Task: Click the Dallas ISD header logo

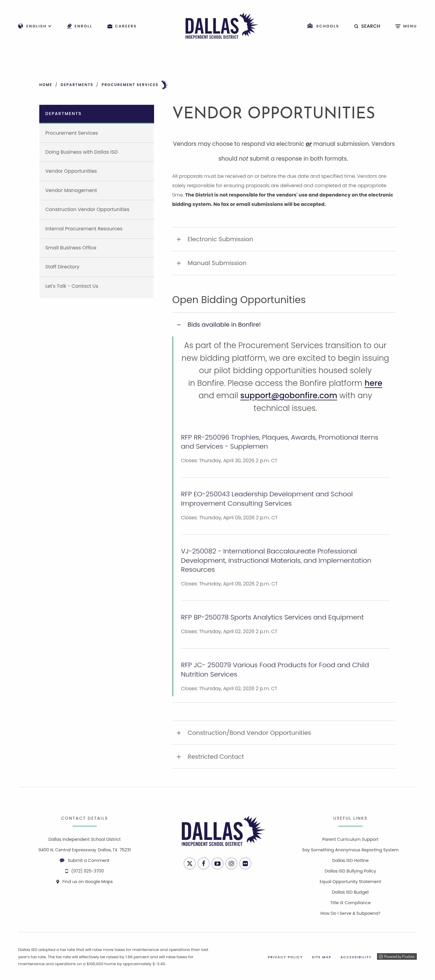Action: click(221, 26)
